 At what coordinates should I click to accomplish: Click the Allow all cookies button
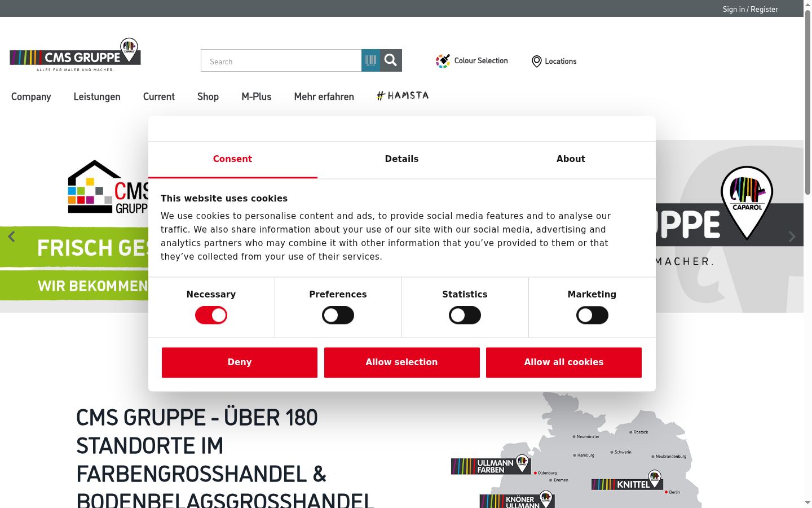click(564, 362)
